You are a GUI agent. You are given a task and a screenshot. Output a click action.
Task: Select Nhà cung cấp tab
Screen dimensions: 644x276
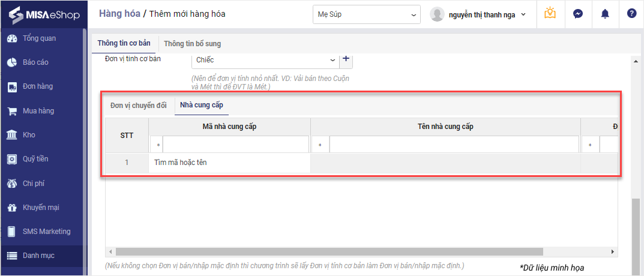click(202, 105)
